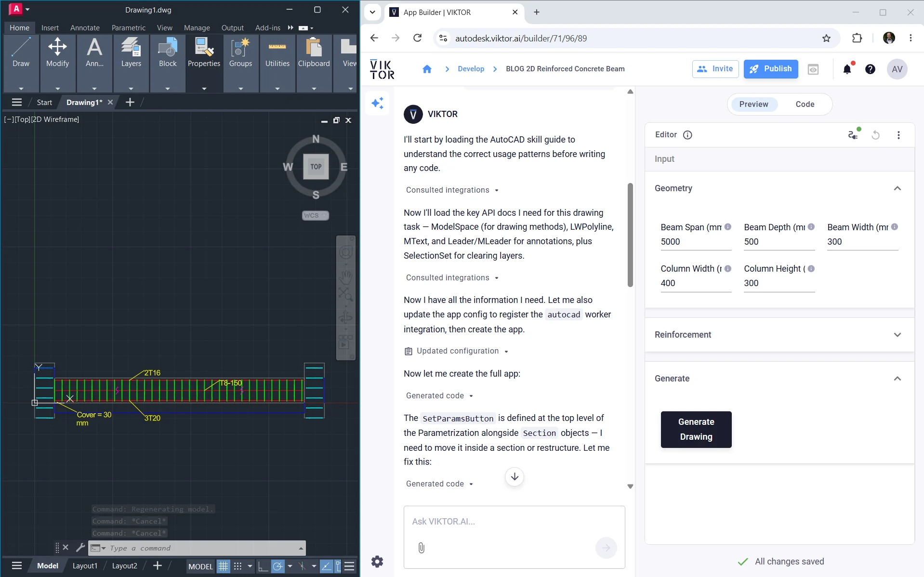This screenshot has width=924, height=577.
Task: Click the Editor info icon
Action: point(687,135)
